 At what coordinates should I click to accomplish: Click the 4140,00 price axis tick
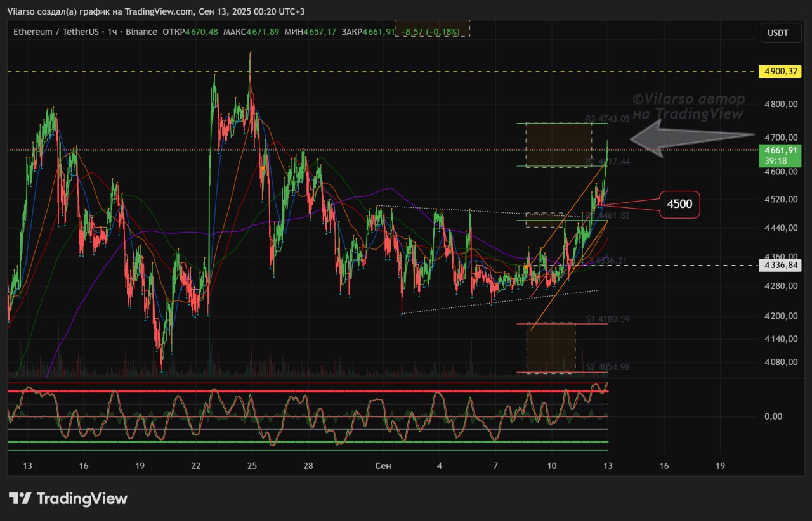tap(780, 338)
